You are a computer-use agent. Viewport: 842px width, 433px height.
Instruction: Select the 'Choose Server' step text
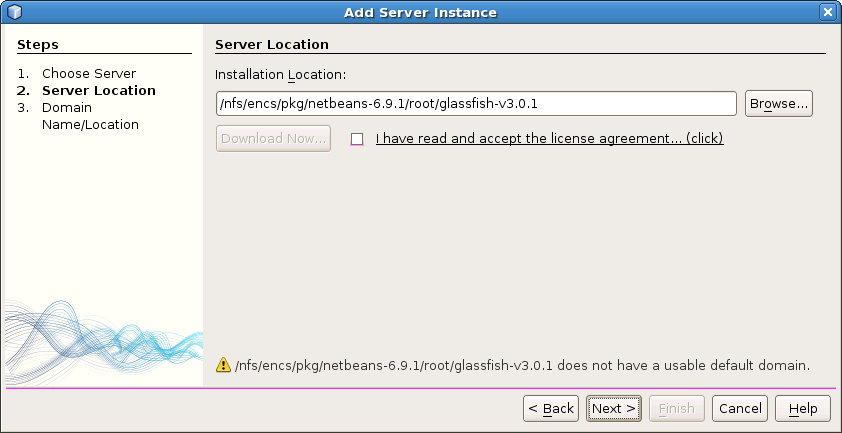pos(89,74)
